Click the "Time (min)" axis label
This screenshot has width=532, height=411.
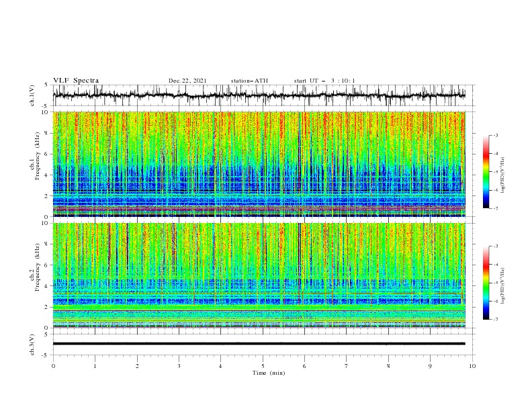[x=269, y=373]
